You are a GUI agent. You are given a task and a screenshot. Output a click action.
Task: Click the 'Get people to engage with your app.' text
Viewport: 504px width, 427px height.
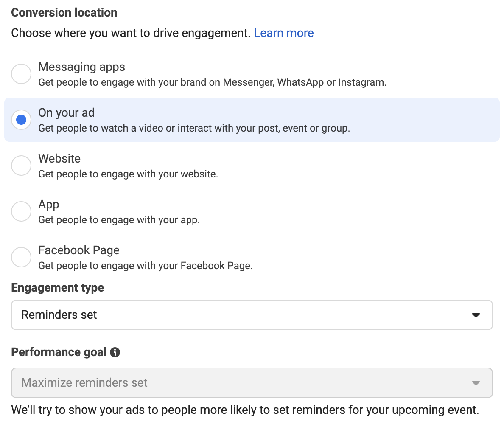pos(119,220)
